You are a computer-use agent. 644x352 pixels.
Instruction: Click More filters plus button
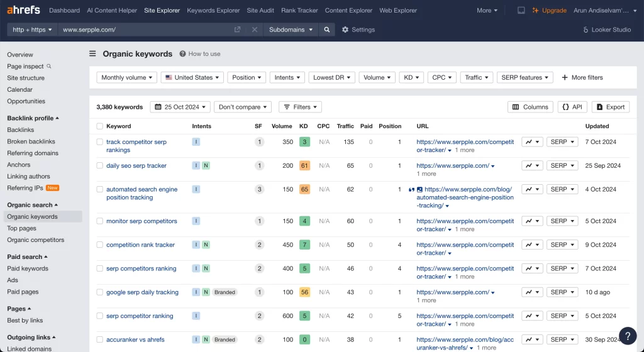coord(582,77)
